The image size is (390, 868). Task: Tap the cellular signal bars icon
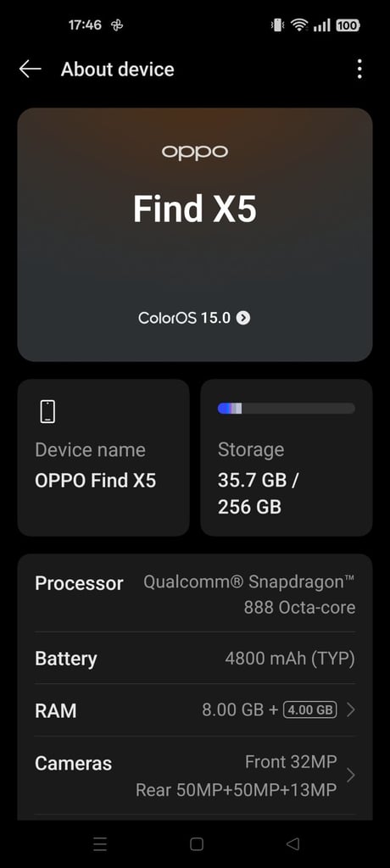[322, 25]
